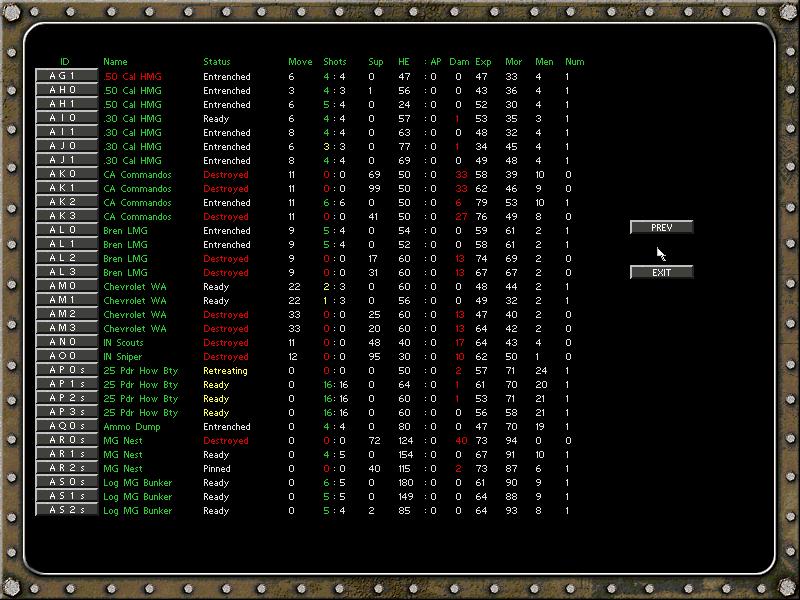Select unit ID button AJ1
Viewport: 800px width, 600px height.
click(x=67, y=160)
